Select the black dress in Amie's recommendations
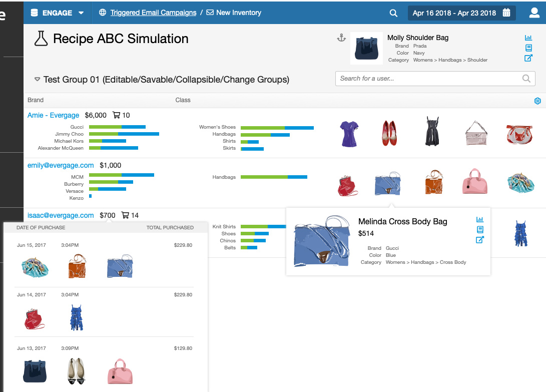This screenshot has height=392, width=546. pyautogui.click(x=432, y=131)
